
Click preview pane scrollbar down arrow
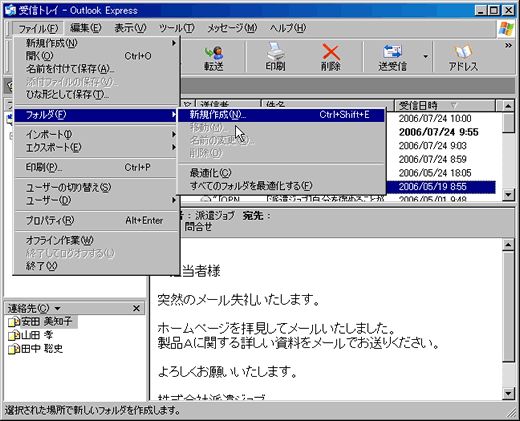pyautogui.click(x=508, y=393)
